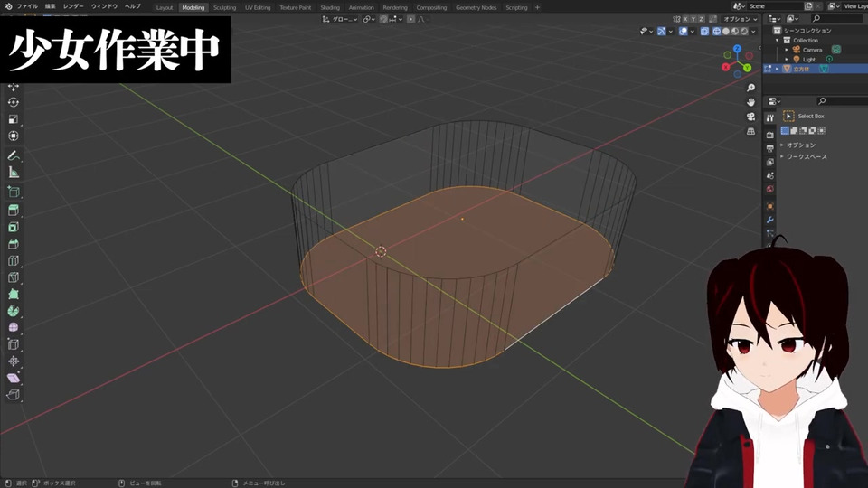
Task: Select the Shrink/Fatten tool
Action: point(14,361)
